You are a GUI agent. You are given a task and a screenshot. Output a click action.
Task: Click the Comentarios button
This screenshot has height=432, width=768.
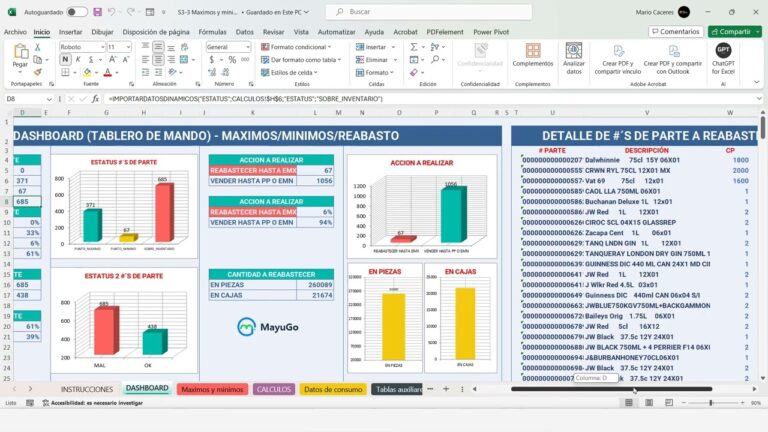point(676,31)
